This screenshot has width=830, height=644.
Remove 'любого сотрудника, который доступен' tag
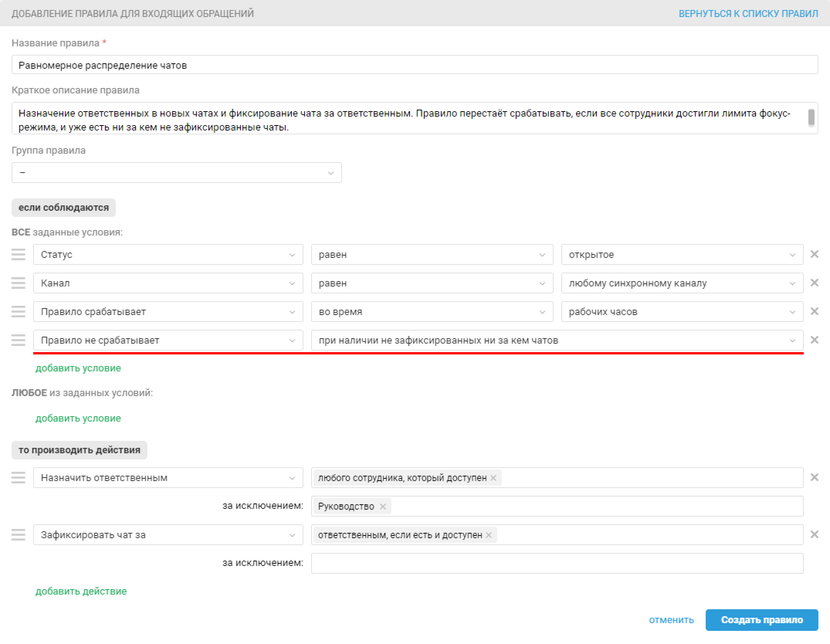click(493, 478)
